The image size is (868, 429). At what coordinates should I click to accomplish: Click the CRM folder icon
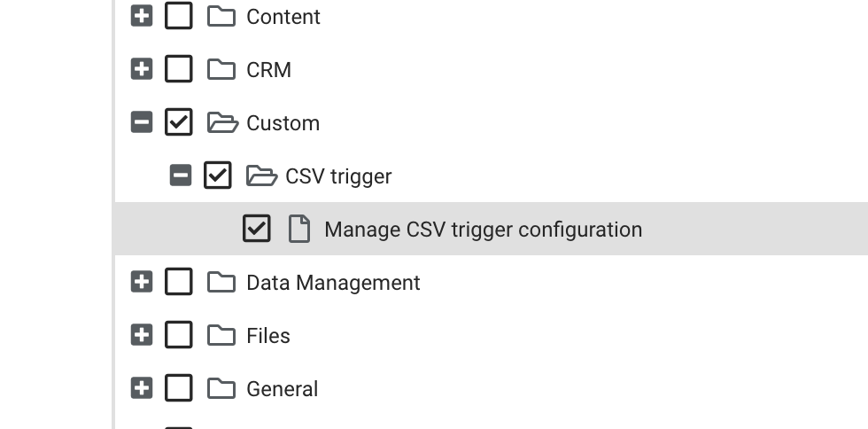(221, 70)
